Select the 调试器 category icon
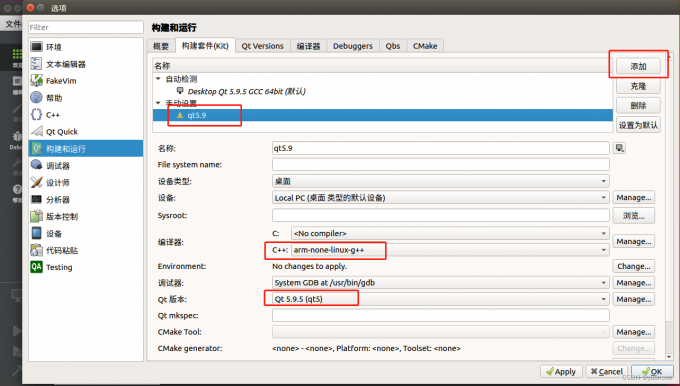The width and height of the screenshot is (680, 386). point(36,165)
